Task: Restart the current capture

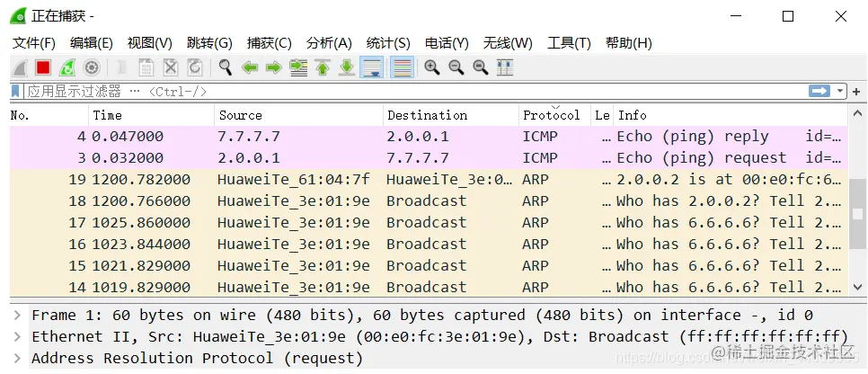Action: point(67,67)
